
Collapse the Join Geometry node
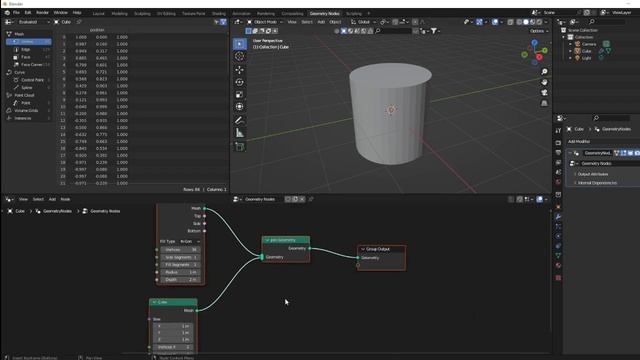(267, 240)
